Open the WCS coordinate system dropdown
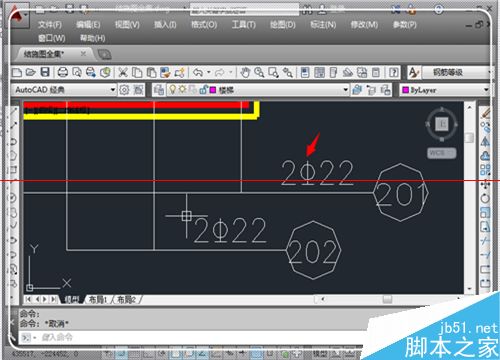 [442, 153]
